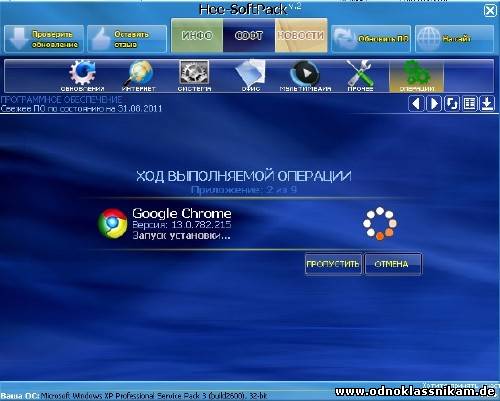Switch to the ИНФО tab
Image resolution: width=500 pixels, height=401 pixels.
tap(197, 35)
